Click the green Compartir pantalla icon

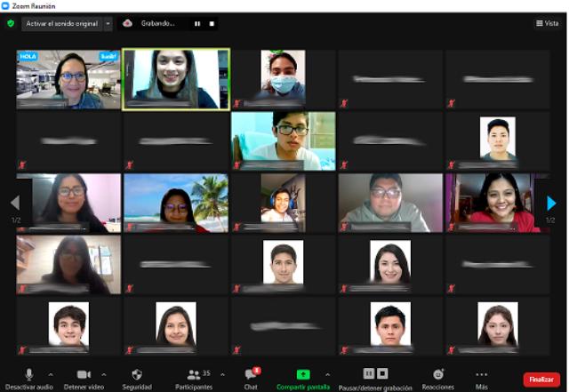[302, 374]
